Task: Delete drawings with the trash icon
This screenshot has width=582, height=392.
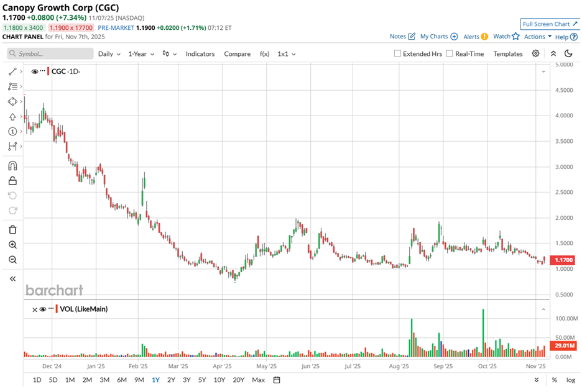Action: (x=12, y=230)
